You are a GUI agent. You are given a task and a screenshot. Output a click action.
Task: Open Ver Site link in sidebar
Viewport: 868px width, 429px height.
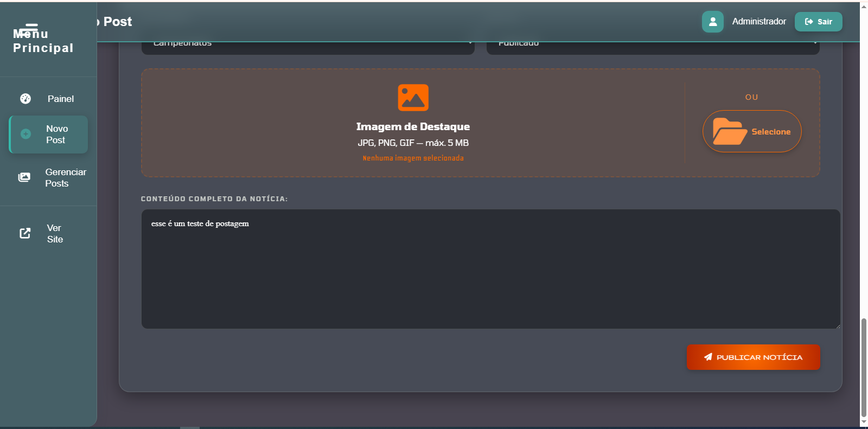click(48, 234)
